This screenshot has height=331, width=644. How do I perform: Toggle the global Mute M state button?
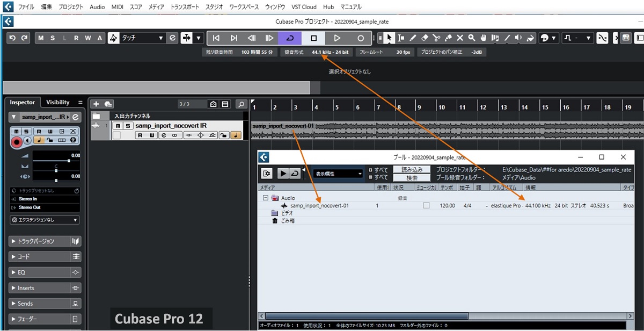[x=41, y=38]
